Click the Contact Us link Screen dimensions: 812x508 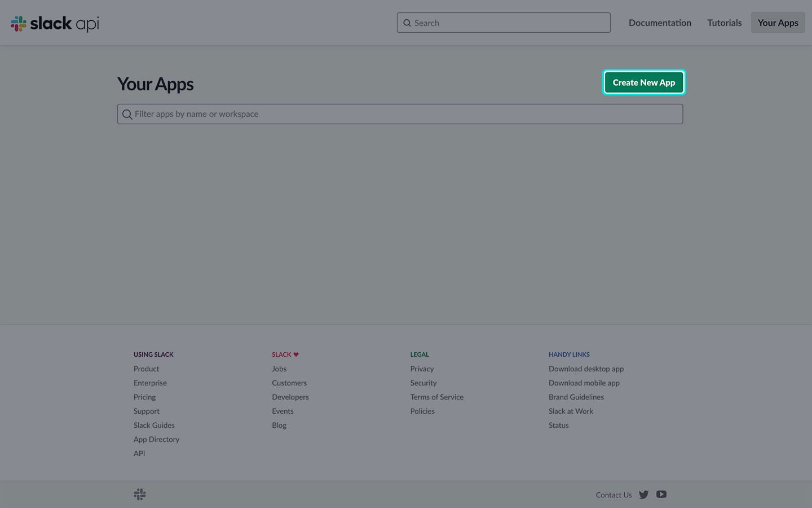(x=614, y=495)
